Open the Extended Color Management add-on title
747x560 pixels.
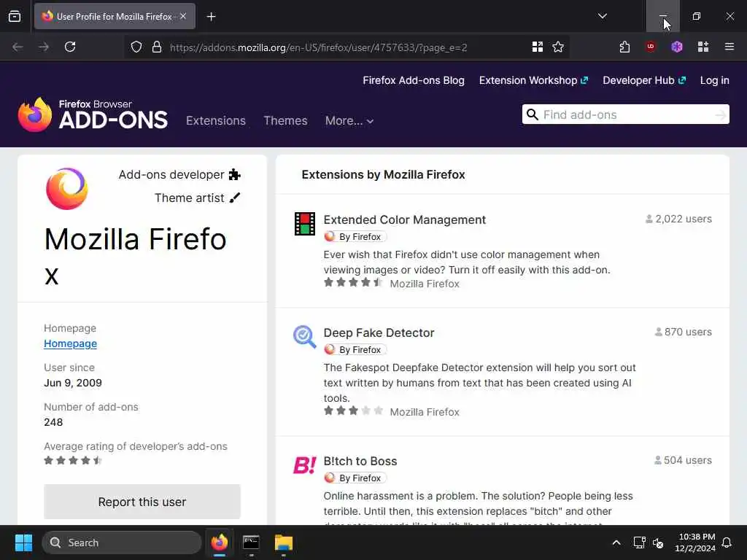404,219
